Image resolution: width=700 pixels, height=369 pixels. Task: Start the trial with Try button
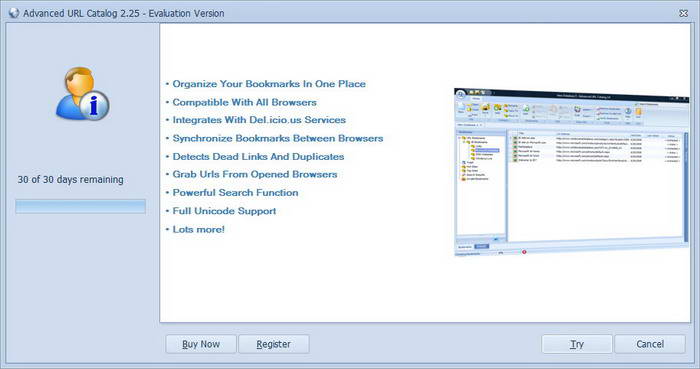(577, 344)
